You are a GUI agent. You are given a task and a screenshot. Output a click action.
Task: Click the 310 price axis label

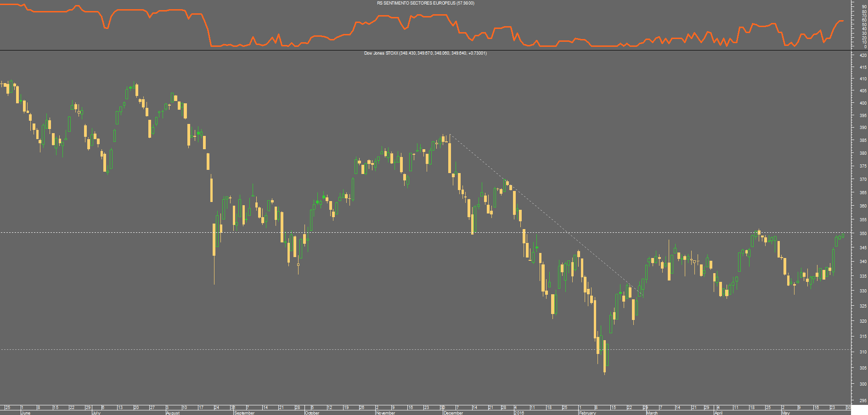863,352
